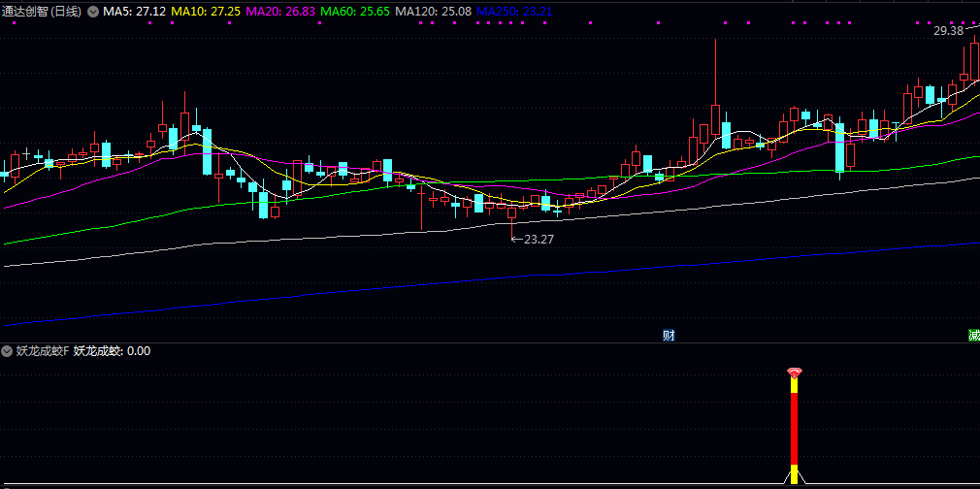
Task: Click the 29.38 high price label
Action: (949, 31)
